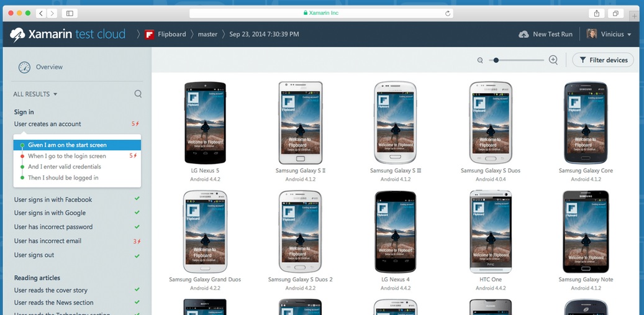Click the green checkmark beside User signs out
644x315 pixels.
[x=137, y=255]
